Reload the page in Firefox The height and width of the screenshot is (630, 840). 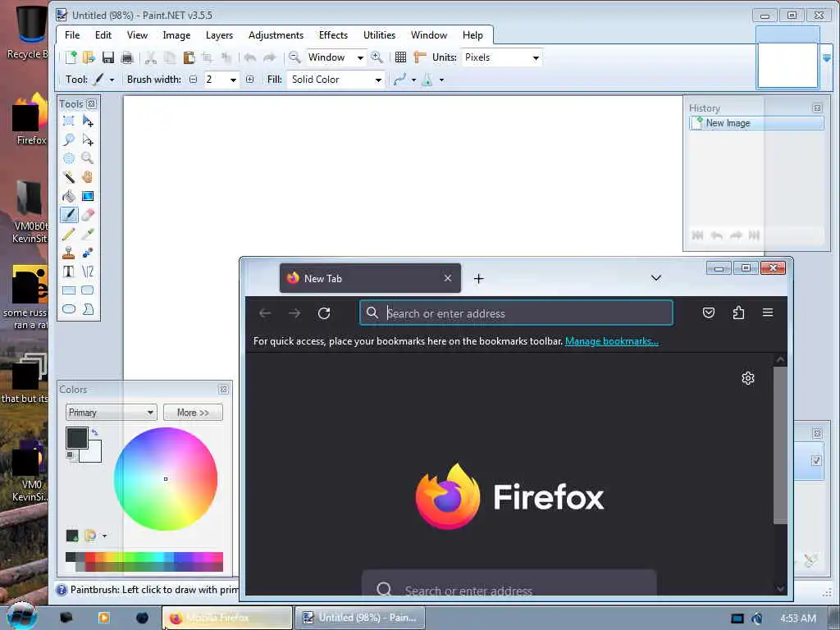pos(323,313)
